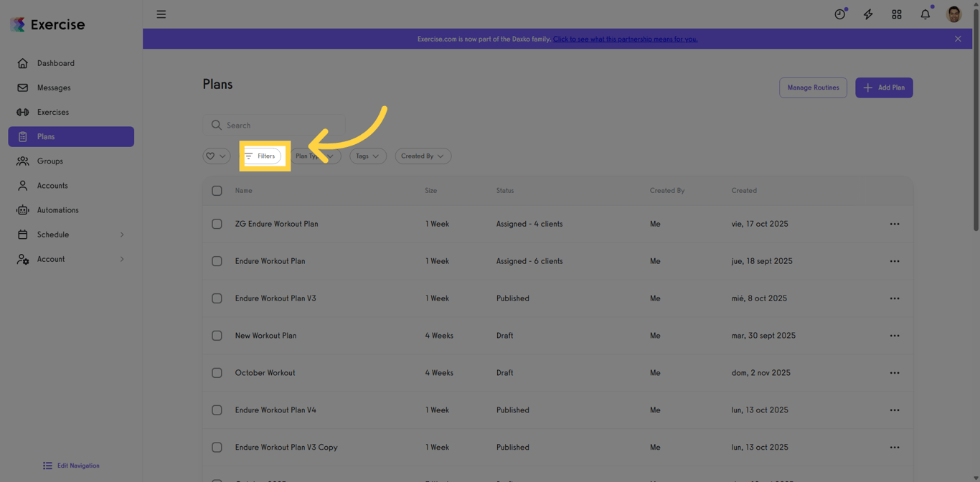Screen dimensions: 980x482
Task: Open the Plan Type dropdown
Action: (315, 156)
